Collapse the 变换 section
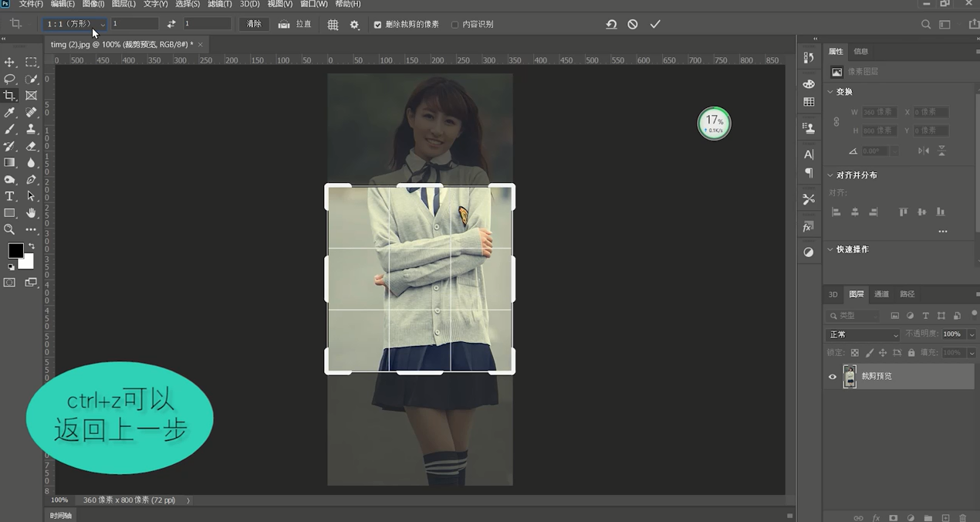This screenshot has width=980, height=522. pos(831,92)
